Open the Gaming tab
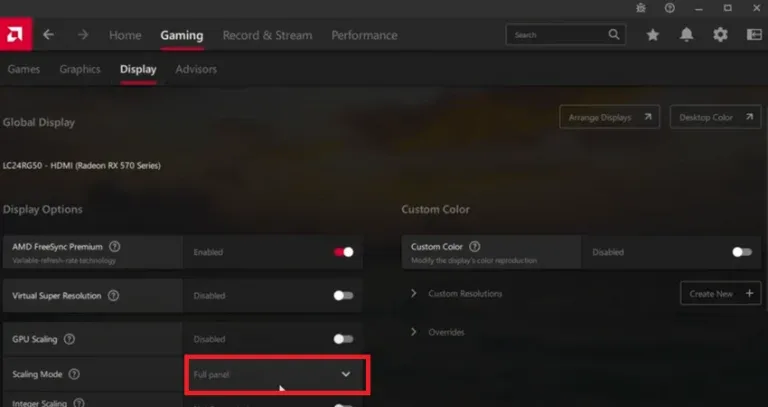The image size is (768, 407). [182, 35]
